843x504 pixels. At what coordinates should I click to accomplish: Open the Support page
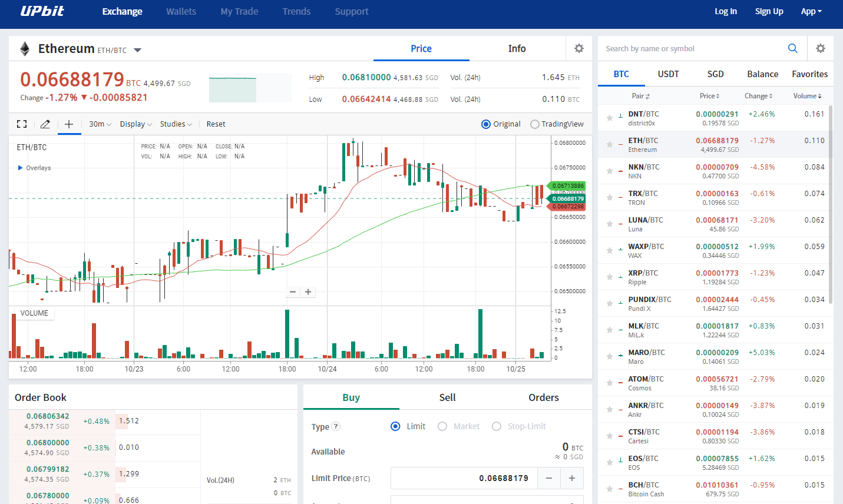(x=352, y=11)
